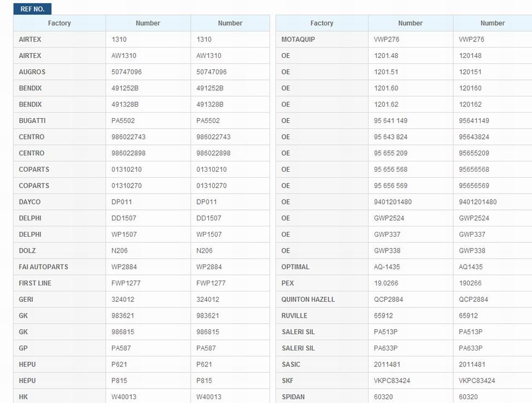Select the HK factory cell
Screen dimensions: 532x403
[x=60, y=396]
